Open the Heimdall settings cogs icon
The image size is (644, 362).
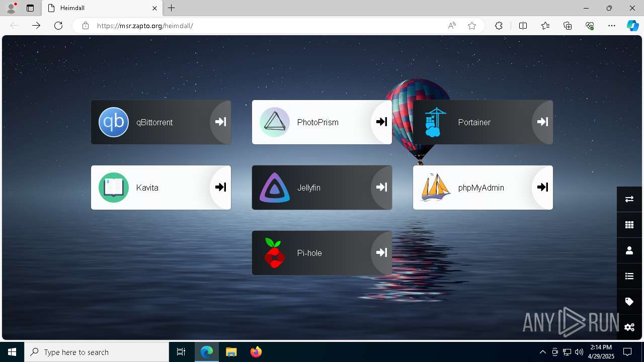pyautogui.click(x=629, y=327)
